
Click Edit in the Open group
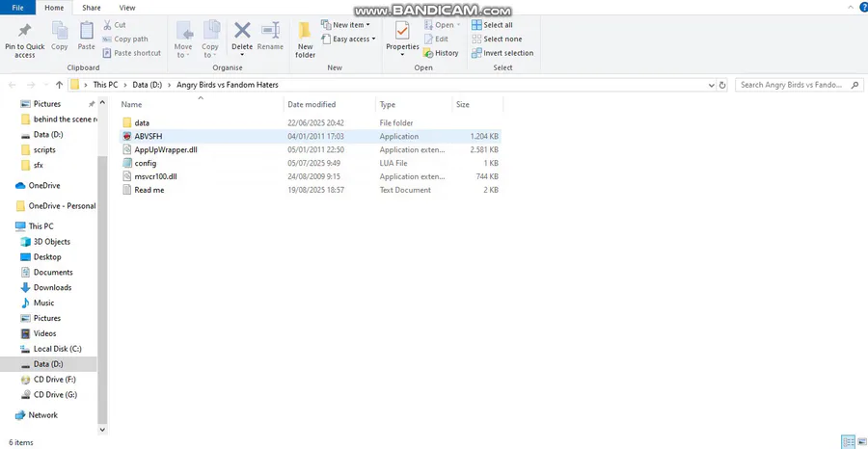pyautogui.click(x=436, y=40)
